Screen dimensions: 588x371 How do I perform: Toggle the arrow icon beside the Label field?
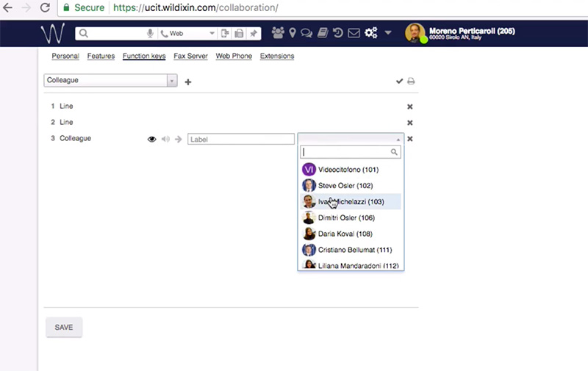pos(179,139)
